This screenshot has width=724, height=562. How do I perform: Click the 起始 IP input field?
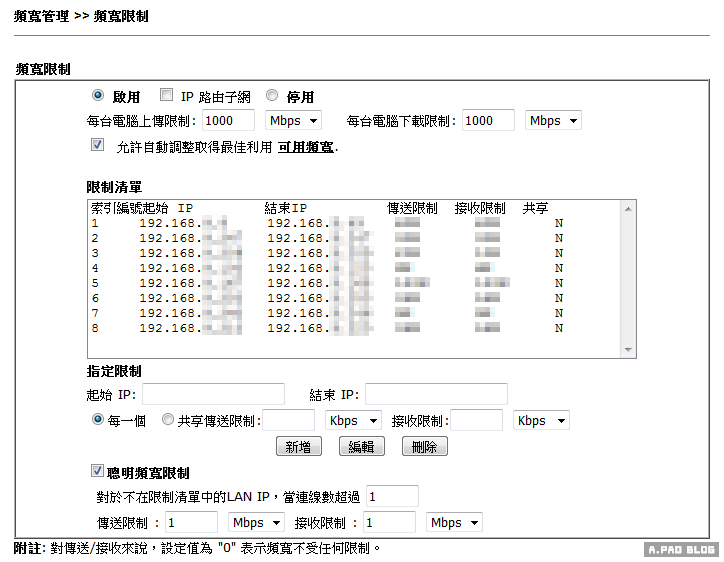213,394
